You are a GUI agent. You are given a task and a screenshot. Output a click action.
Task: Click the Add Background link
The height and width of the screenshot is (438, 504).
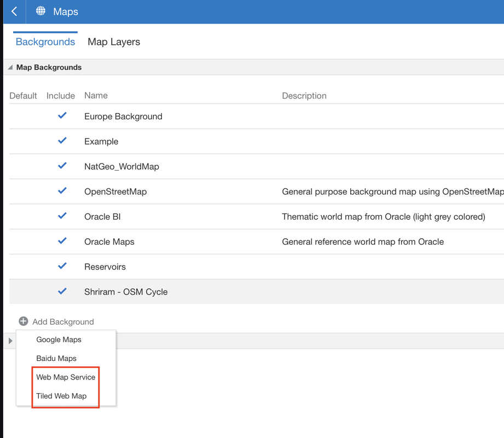pyautogui.click(x=63, y=321)
